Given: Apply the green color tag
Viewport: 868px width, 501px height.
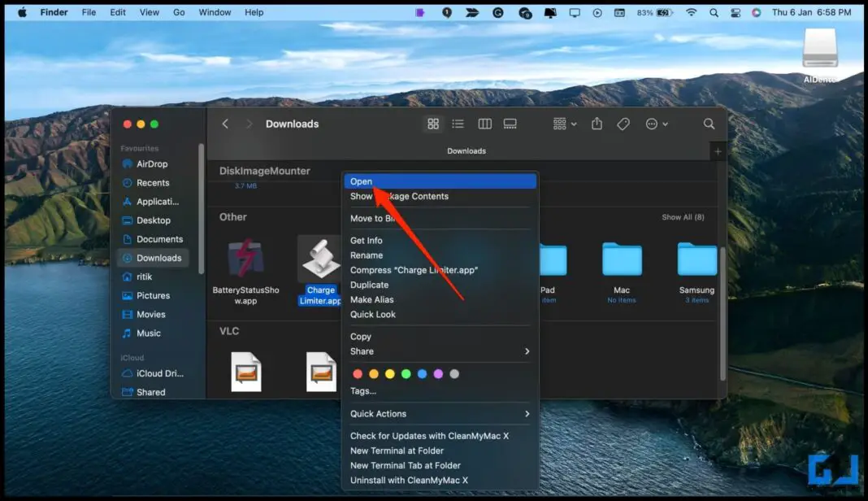Looking at the screenshot, I should click(x=406, y=373).
